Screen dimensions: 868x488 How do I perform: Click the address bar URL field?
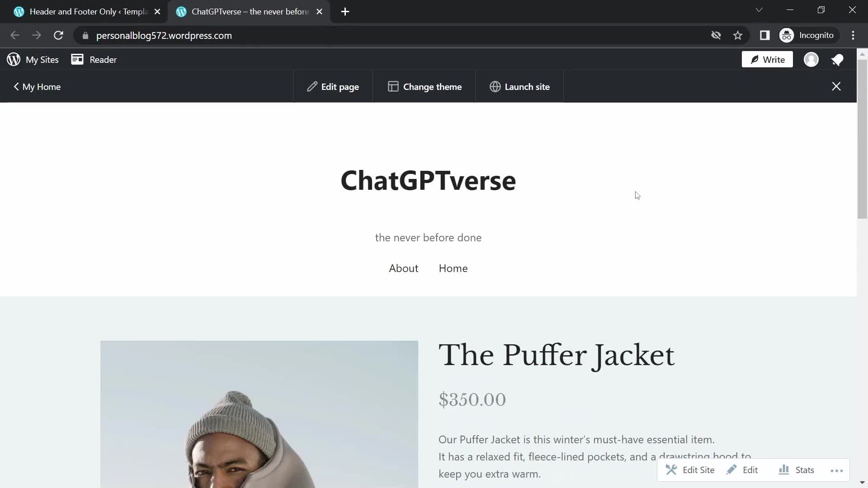point(164,36)
